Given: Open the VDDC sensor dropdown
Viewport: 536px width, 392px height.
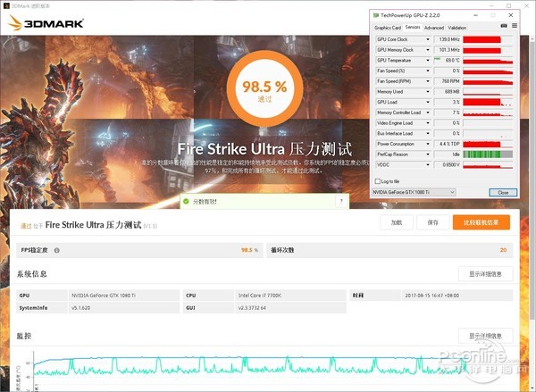Looking at the screenshot, I should [427, 164].
